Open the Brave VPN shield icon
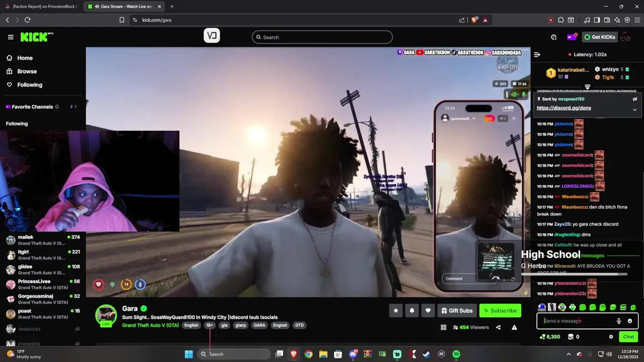The width and height of the screenshot is (644, 362). (x=627, y=20)
